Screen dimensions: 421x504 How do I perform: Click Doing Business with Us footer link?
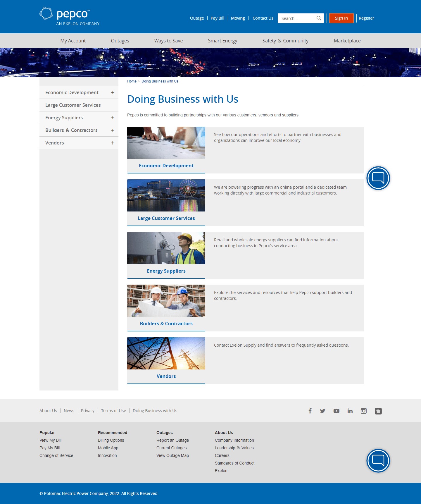155,411
